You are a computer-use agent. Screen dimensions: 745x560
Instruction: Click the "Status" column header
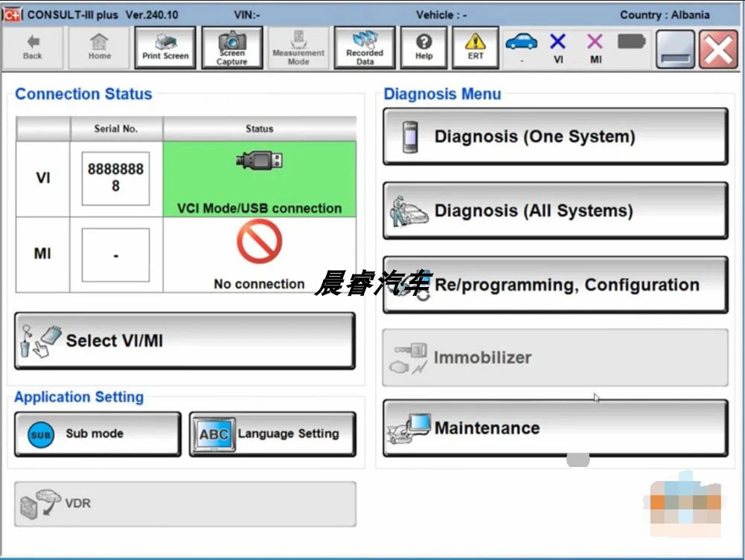coord(260,129)
